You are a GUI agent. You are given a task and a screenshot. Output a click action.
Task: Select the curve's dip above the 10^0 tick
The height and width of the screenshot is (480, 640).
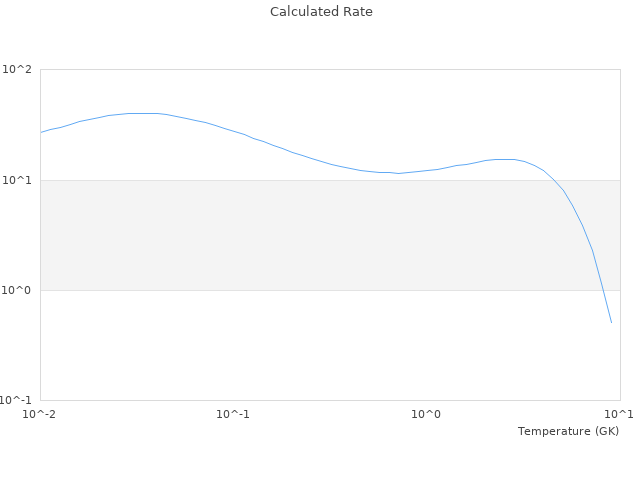point(400,173)
